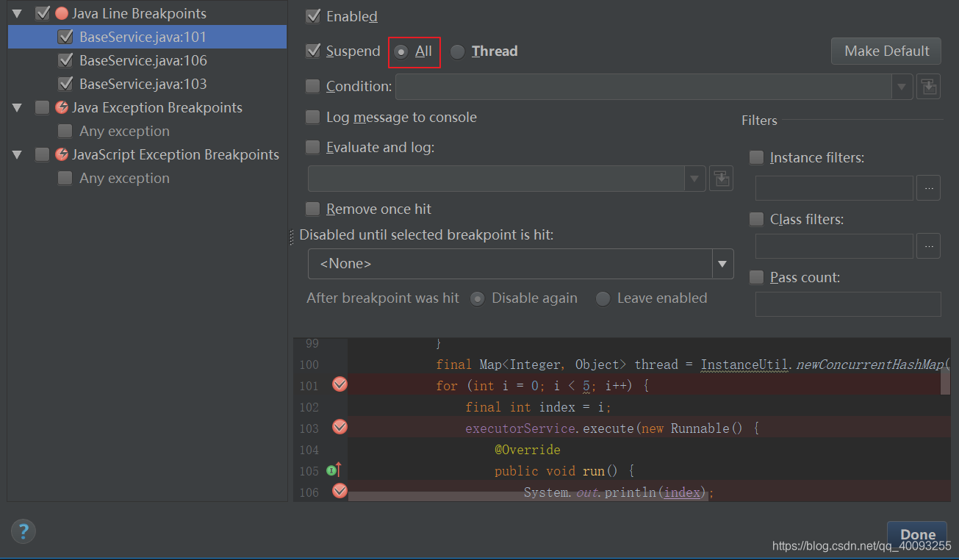
Task: Collapse the Java Line Breakpoints tree node
Action: (x=18, y=13)
